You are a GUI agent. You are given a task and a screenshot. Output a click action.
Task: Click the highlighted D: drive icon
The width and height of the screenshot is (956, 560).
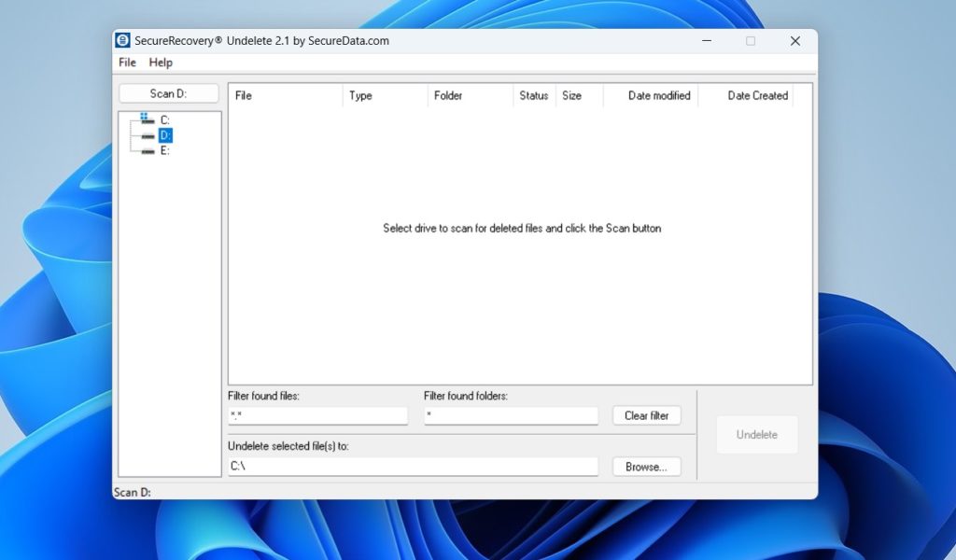tap(164, 134)
